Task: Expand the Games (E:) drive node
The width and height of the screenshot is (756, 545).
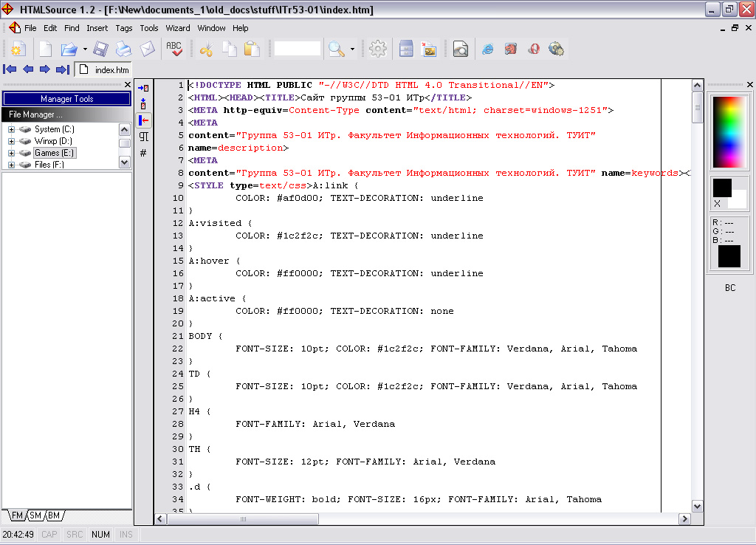Action: click(x=12, y=153)
